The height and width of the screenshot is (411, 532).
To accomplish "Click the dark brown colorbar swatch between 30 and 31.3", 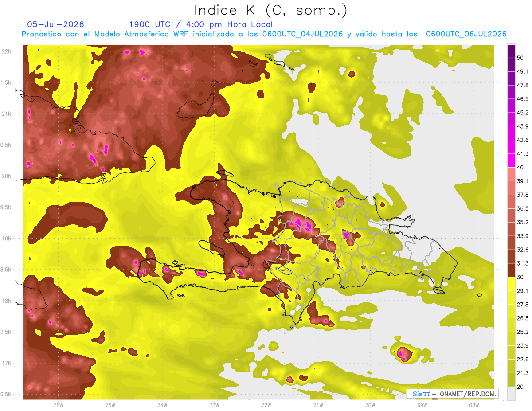I will [x=511, y=270].
